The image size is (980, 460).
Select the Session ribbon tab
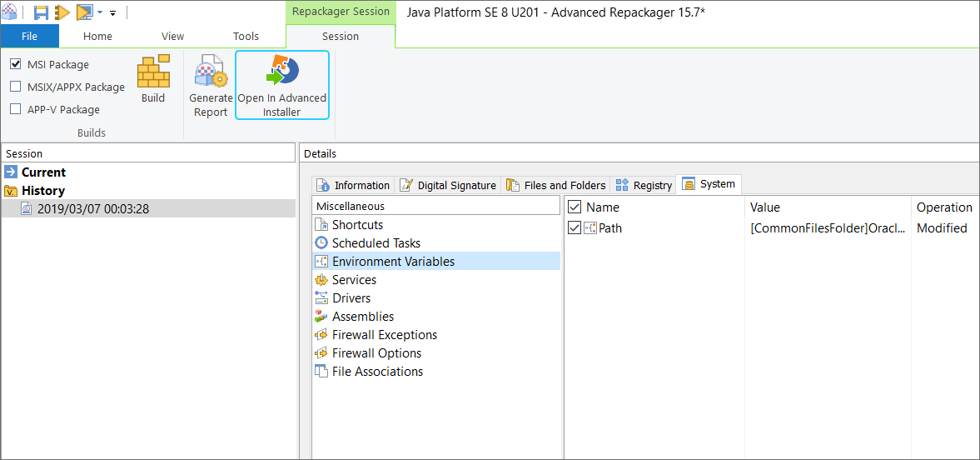point(341,37)
